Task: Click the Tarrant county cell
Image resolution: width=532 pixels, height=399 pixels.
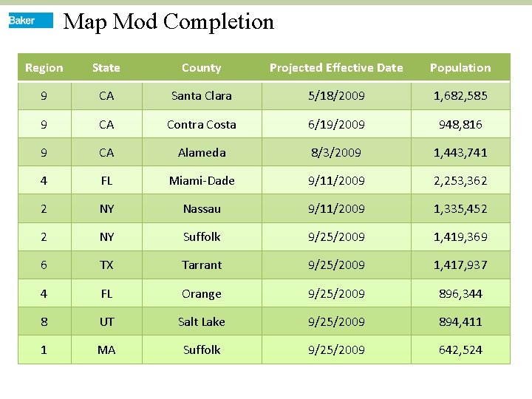Action: (202, 265)
